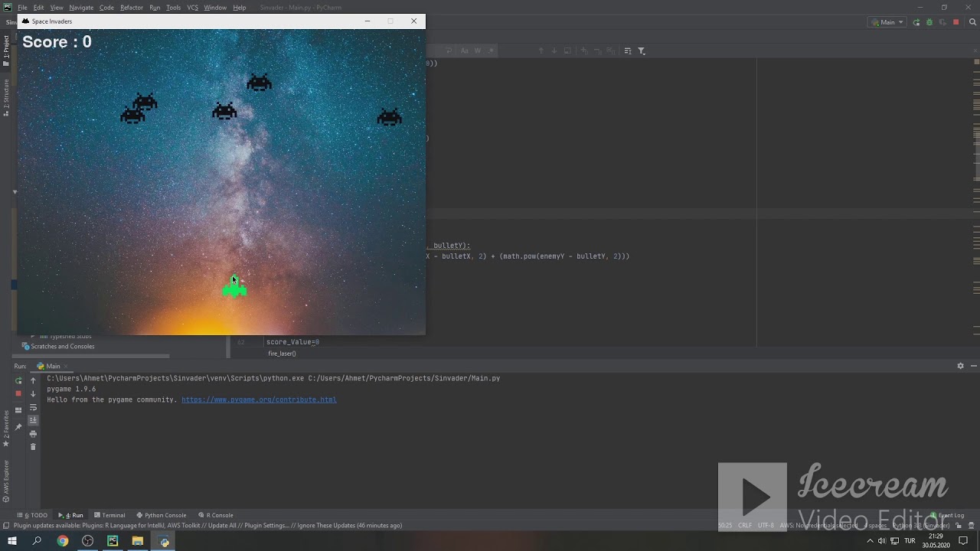Click the TUR language indicator
Image resolution: width=980 pixels, height=551 pixels.
point(910,541)
